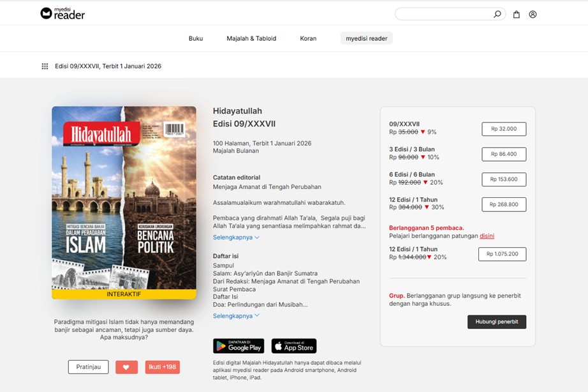Screen dimensions: 588x392
Task: Open the Buku menu
Action: click(x=196, y=38)
